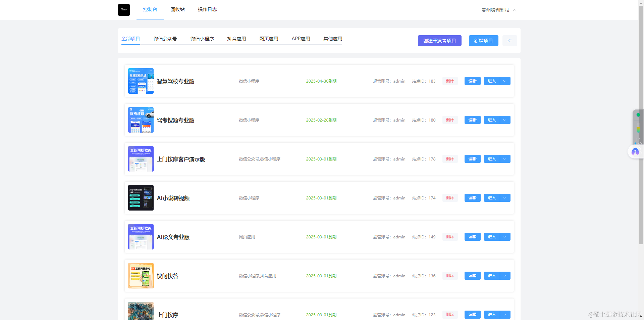Filter by 网页应用 tab
Image resolution: width=644 pixels, height=320 pixels.
(269, 39)
